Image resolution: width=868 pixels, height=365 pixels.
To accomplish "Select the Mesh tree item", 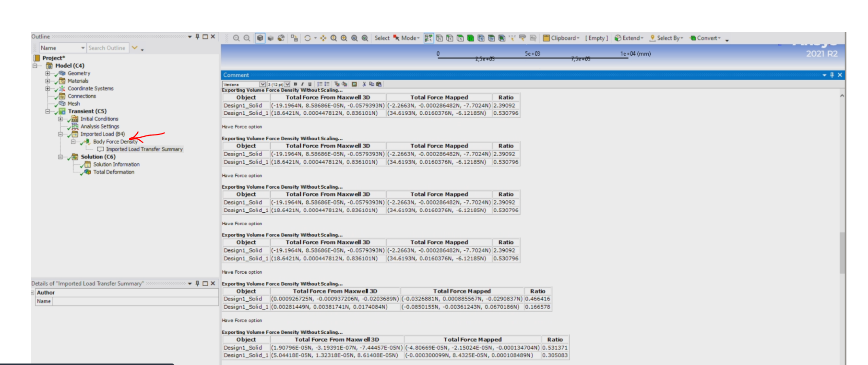I will point(73,104).
